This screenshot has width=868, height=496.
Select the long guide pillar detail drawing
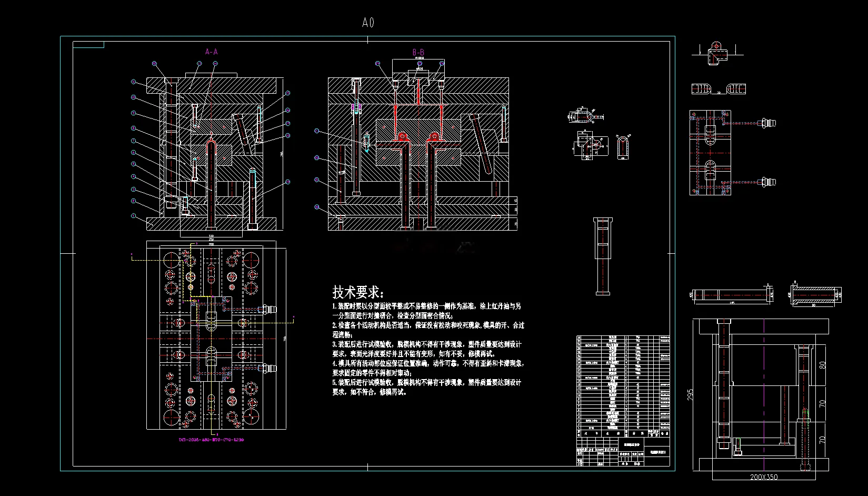pyautogui.click(x=732, y=294)
